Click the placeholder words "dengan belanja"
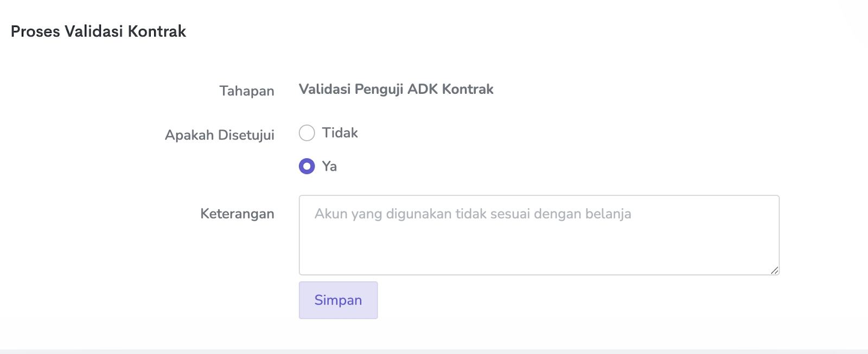 click(582, 214)
